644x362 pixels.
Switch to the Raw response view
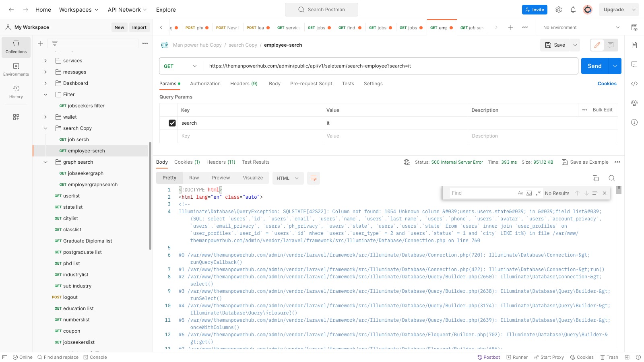click(x=194, y=178)
